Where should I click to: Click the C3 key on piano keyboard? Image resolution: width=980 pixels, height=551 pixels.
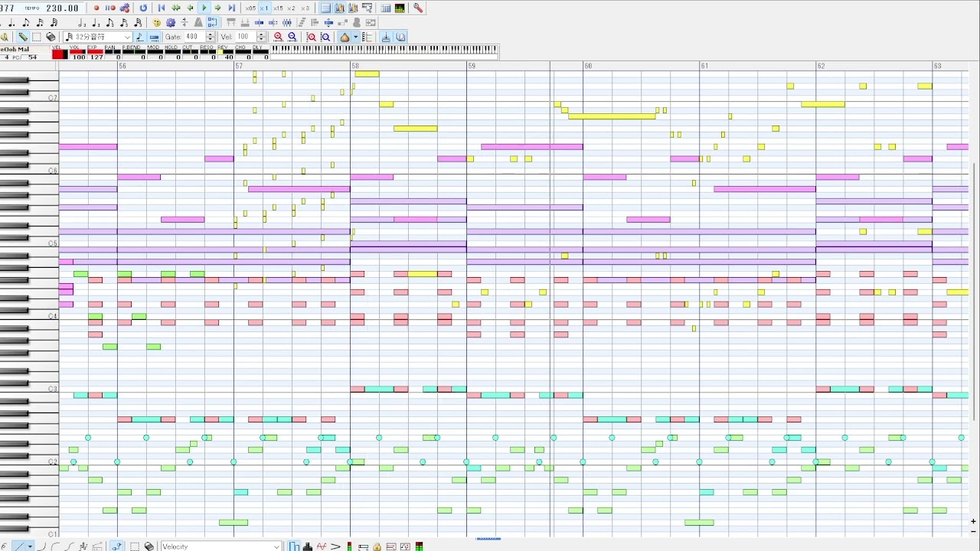coord(29,389)
